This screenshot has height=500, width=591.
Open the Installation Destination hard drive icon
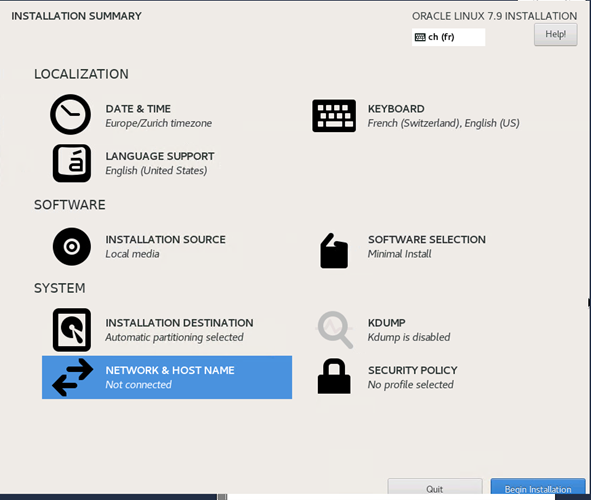(x=72, y=330)
